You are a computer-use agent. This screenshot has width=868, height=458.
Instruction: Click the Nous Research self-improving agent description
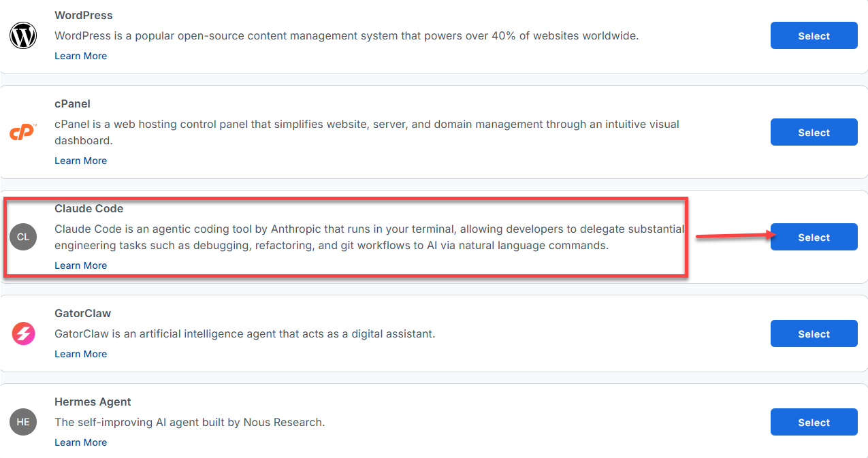(189, 422)
